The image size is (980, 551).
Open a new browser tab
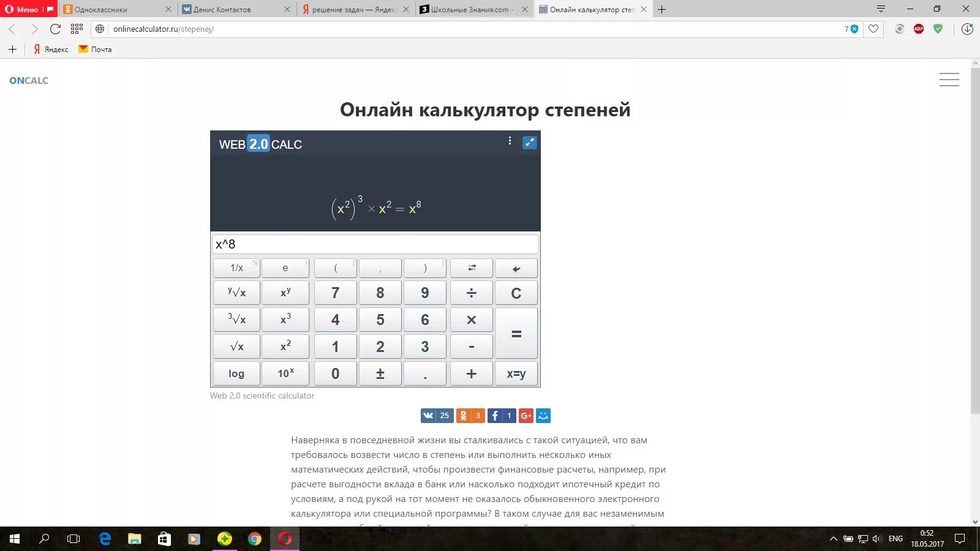click(662, 9)
